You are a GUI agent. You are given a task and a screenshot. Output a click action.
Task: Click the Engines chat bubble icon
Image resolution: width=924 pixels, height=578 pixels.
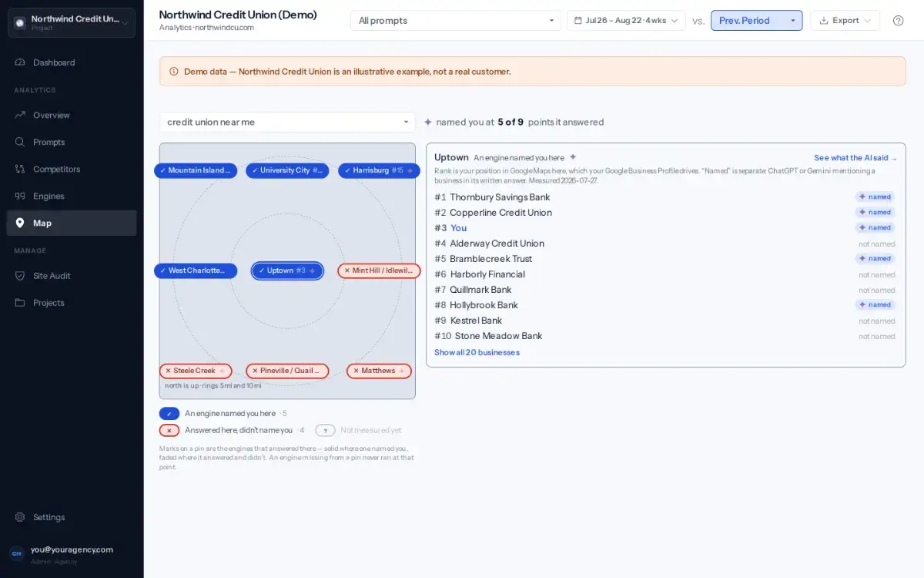(x=20, y=196)
